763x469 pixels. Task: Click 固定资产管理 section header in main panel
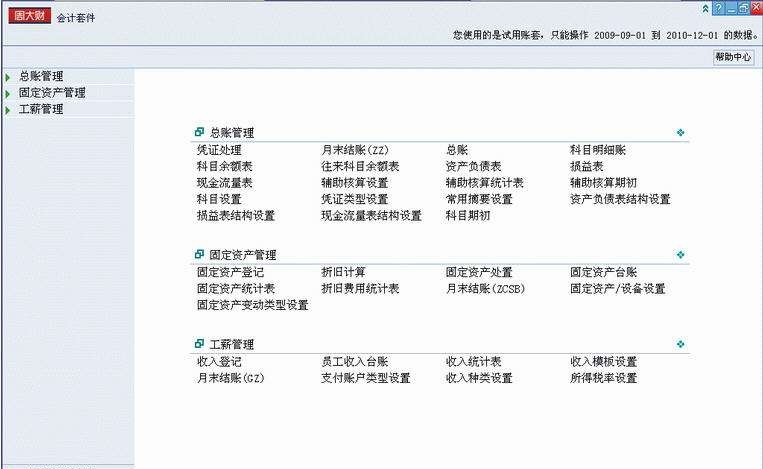click(x=243, y=254)
